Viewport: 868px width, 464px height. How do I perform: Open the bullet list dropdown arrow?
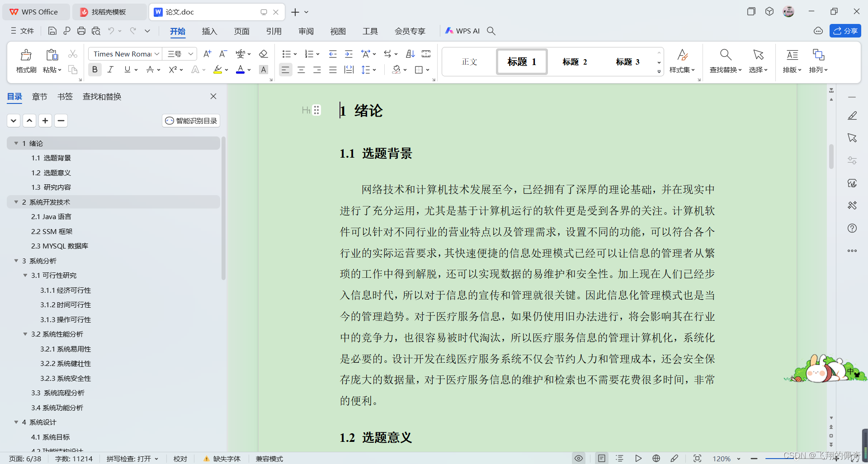coord(295,54)
